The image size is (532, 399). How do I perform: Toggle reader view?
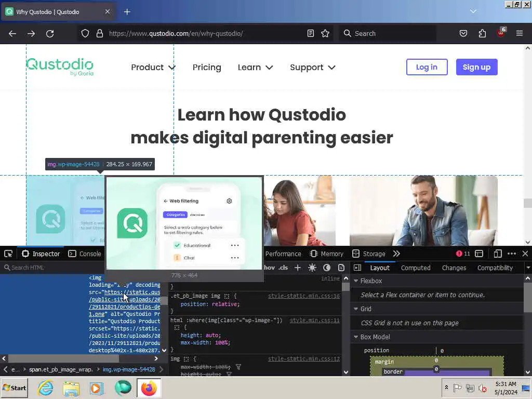point(311,33)
